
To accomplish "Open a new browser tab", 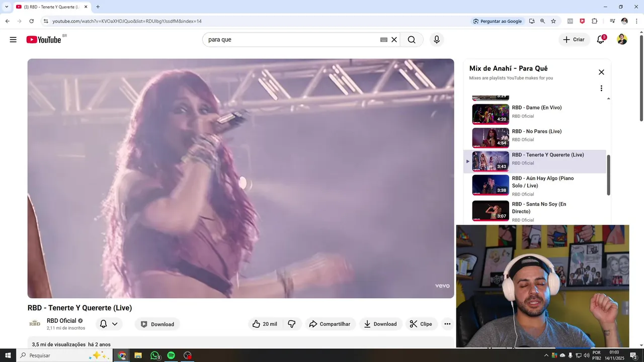I will pos(98,7).
